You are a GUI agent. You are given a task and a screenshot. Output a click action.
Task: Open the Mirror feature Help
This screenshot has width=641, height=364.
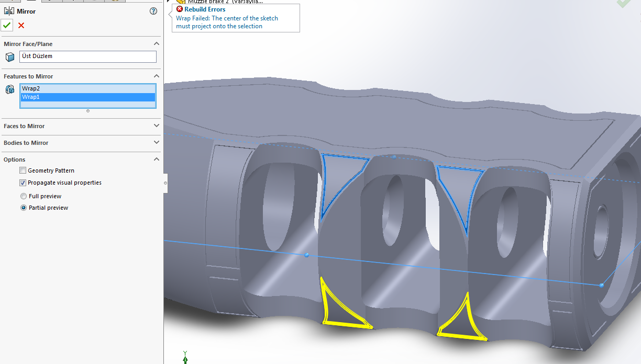coord(153,11)
